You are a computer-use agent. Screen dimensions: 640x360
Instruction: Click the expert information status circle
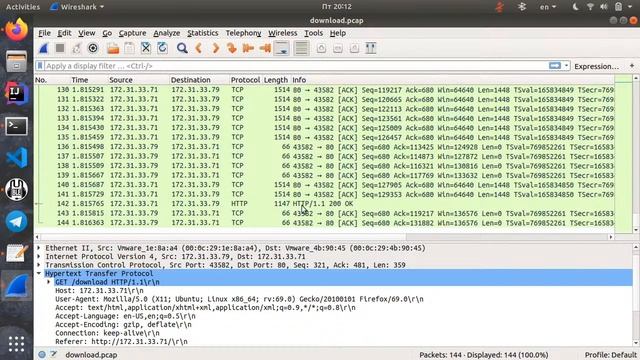42,355
